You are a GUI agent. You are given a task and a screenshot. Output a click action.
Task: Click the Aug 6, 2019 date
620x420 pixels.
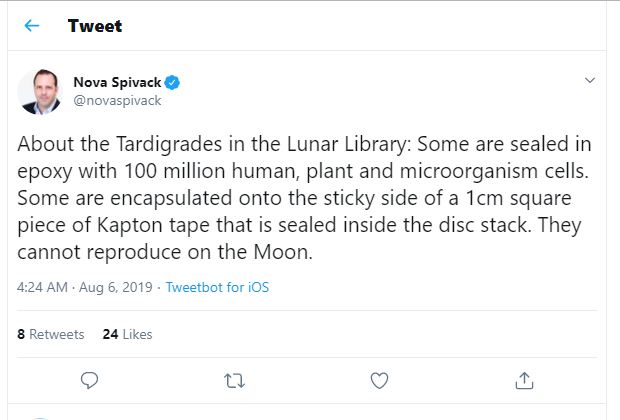[116, 287]
